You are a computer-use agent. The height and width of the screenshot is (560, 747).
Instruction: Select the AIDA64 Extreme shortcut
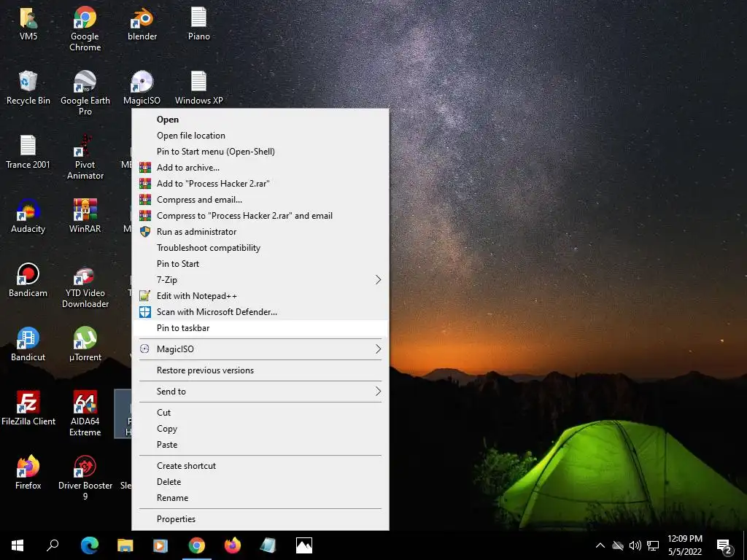point(85,414)
